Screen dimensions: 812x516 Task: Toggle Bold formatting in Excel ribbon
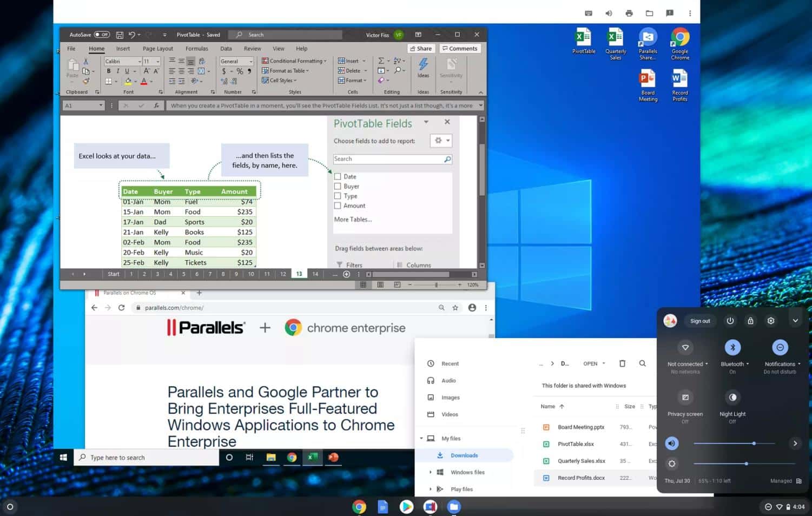[109, 71]
